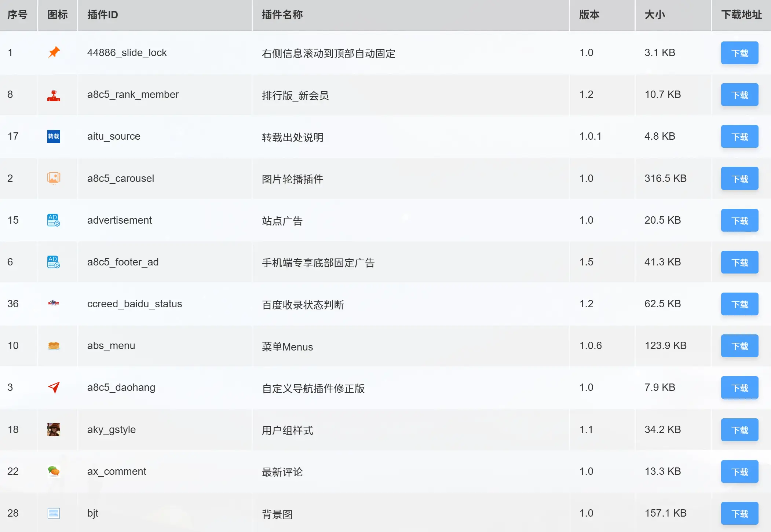Screen dimensions: 771x532
Task: Select the plugin ID a8c5_footer_ad
Action: pyautogui.click(x=123, y=262)
